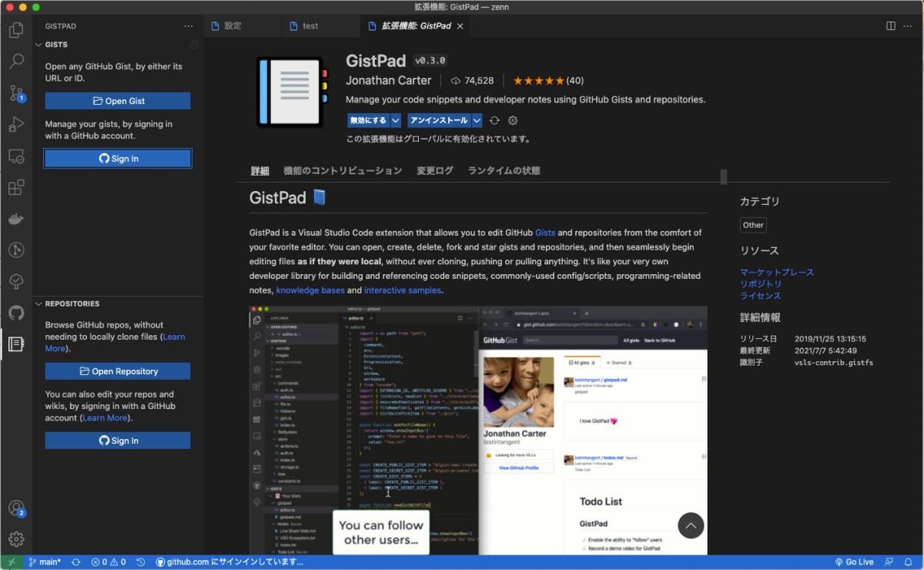Click github.com にサインインしています status item

click(229, 562)
